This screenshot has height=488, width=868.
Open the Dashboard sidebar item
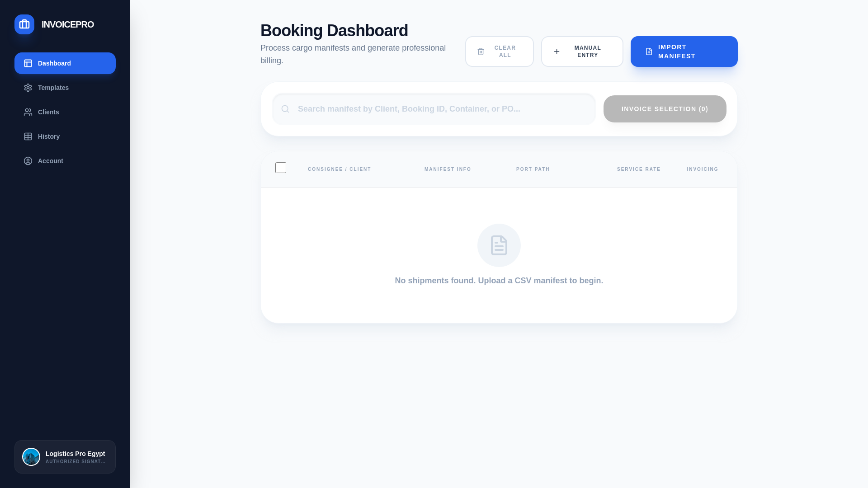(x=65, y=63)
